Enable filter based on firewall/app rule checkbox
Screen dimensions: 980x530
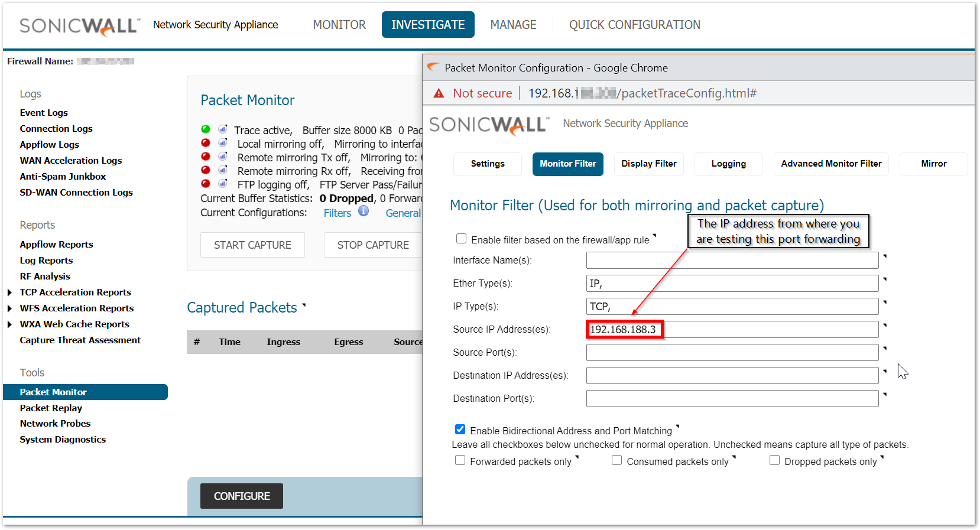[x=461, y=239]
